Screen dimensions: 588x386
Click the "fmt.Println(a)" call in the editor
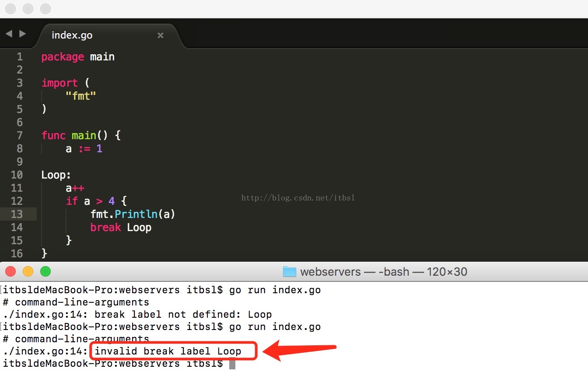(x=133, y=214)
